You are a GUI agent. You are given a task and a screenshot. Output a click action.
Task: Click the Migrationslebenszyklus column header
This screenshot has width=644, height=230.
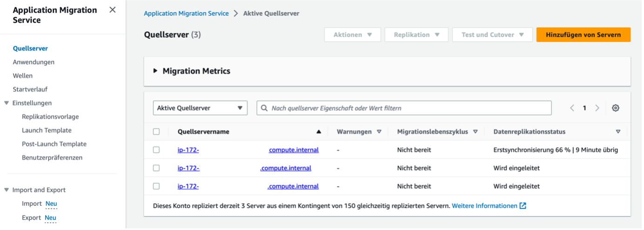[x=432, y=131]
